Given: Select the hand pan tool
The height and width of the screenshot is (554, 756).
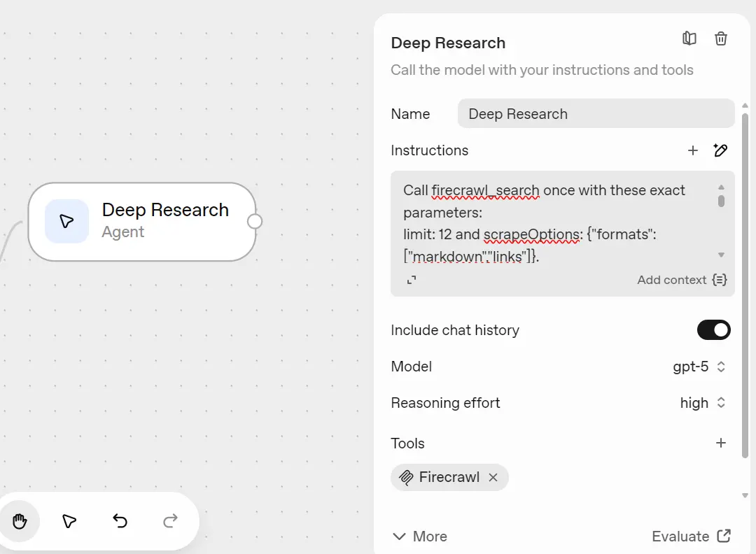Looking at the screenshot, I should pos(20,520).
